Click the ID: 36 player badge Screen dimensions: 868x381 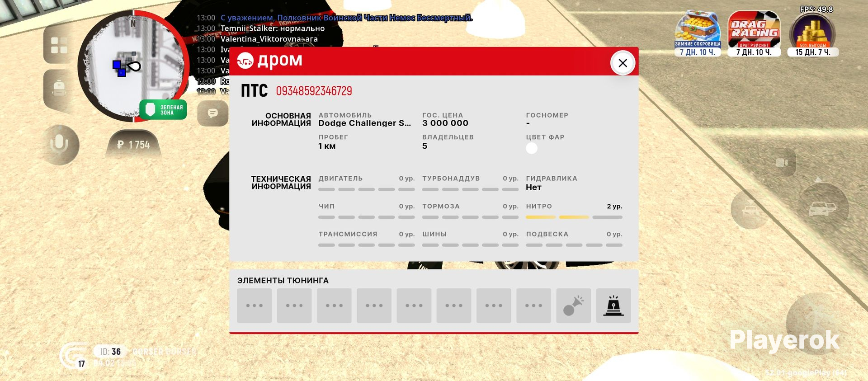click(x=110, y=352)
